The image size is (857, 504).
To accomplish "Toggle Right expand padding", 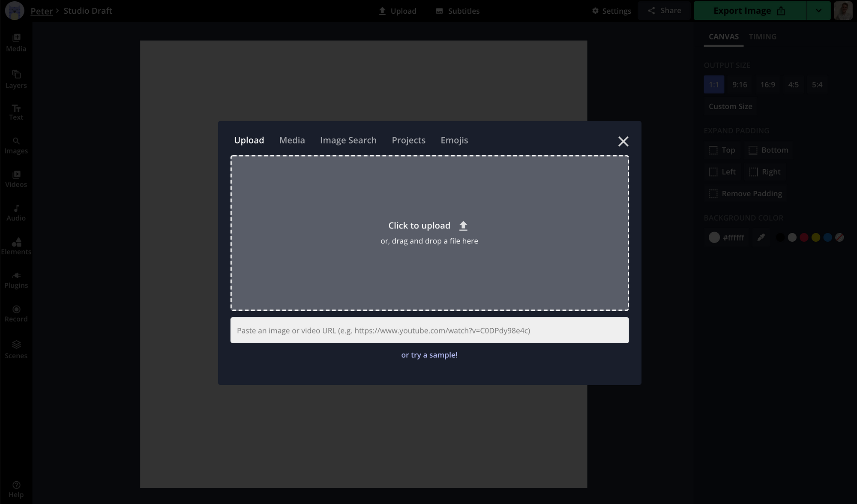I will tap(765, 172).
